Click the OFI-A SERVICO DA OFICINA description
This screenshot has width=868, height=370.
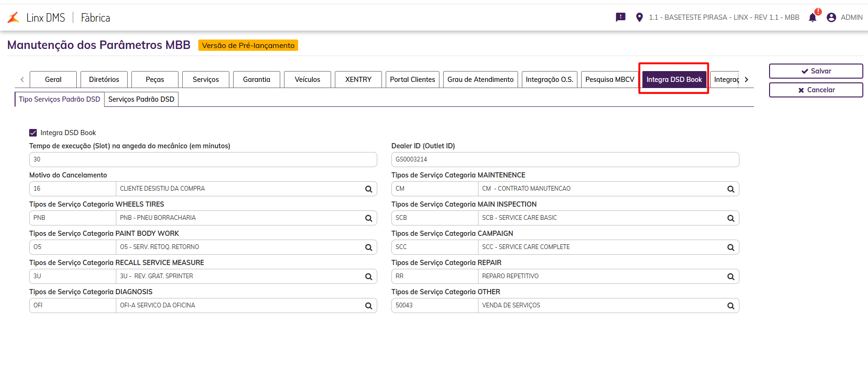pos(157,306)
